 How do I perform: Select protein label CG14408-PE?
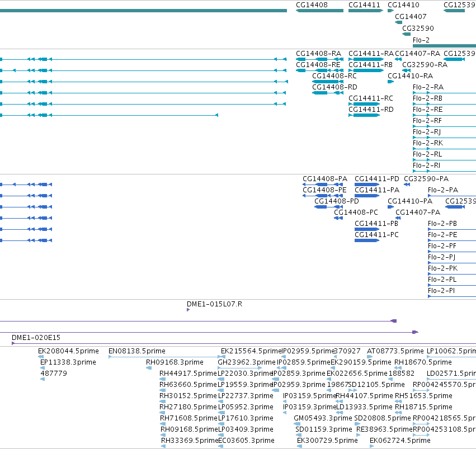point(325,190)
